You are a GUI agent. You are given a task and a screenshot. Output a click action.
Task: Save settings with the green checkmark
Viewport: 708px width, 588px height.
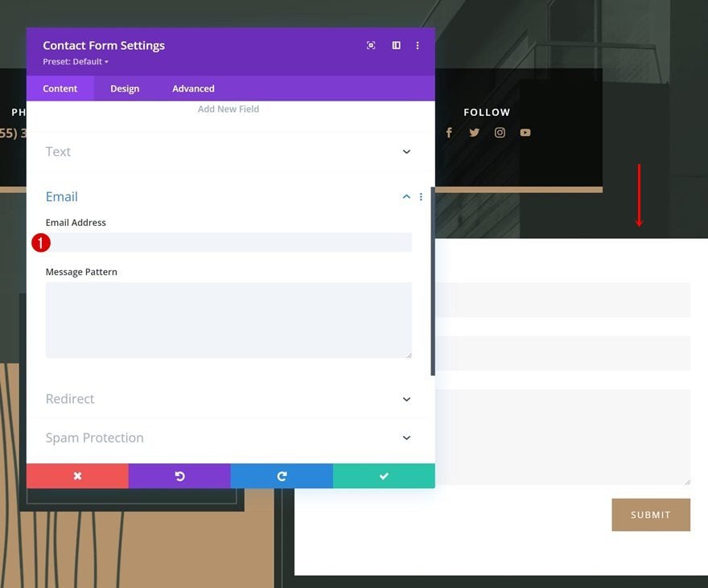[384, 475]
